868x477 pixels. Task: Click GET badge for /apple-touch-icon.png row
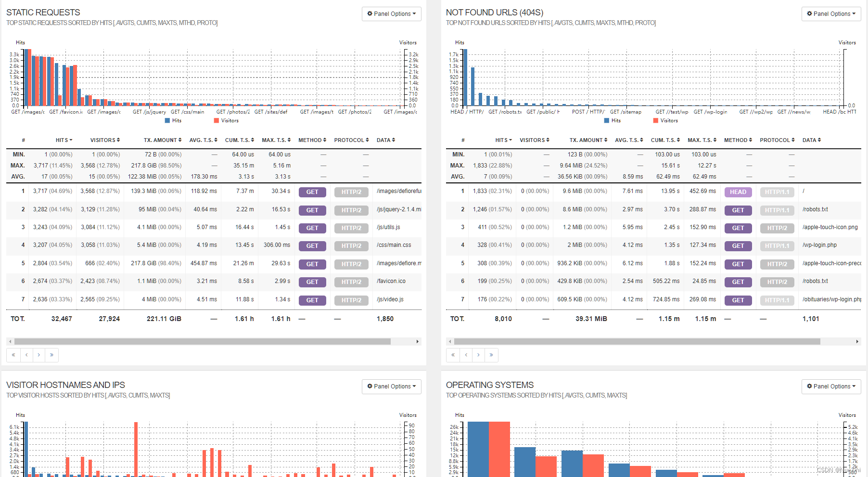[738, 228]
